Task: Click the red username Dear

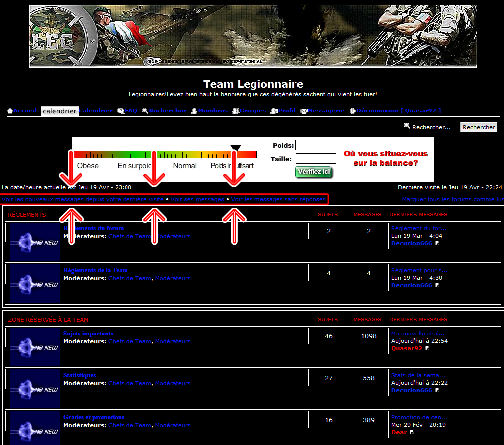Action: (399, 432)
